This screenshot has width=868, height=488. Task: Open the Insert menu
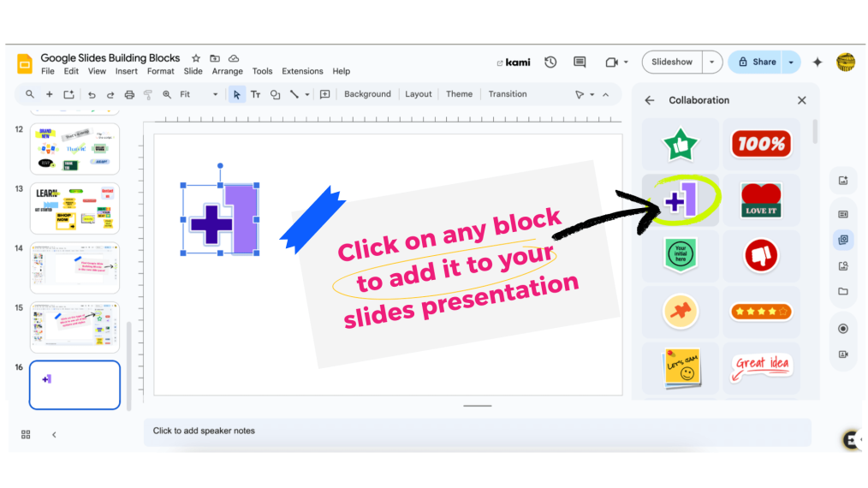tap(126, 71)
